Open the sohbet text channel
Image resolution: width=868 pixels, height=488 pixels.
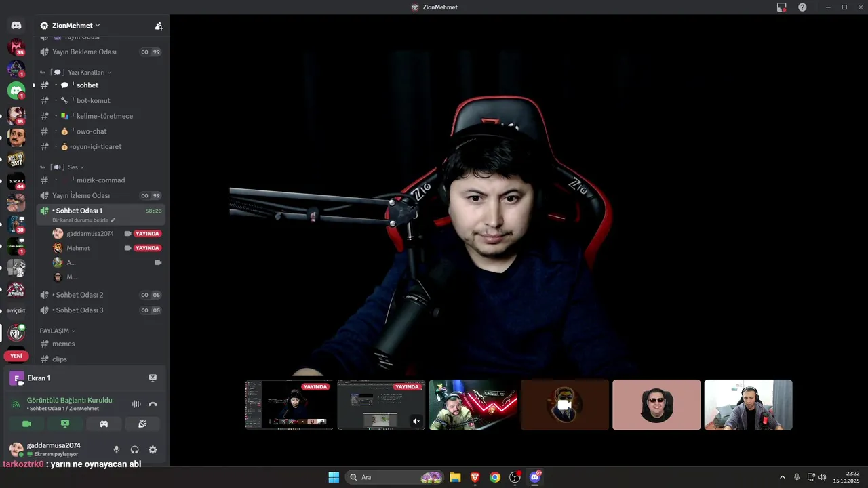[100, 85]
